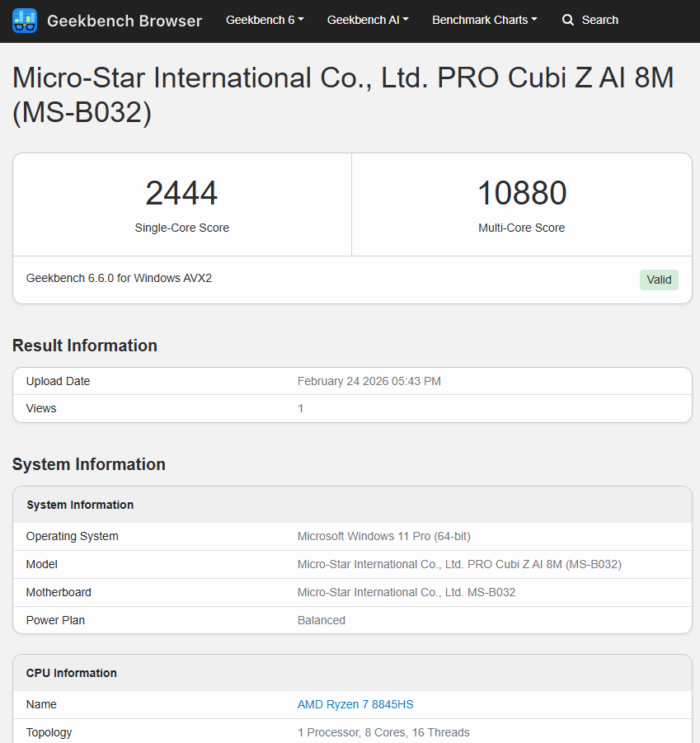700x743 pixels.
Task: Select the 10880 multi-core score
Action: pos(522,194)
